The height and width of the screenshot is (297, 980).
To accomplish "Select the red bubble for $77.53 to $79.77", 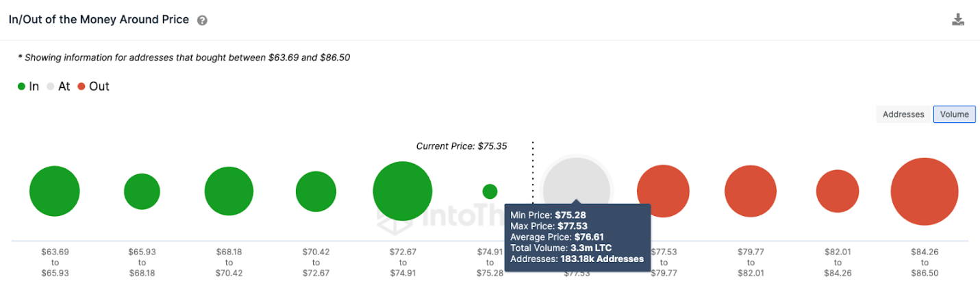I will tap(663, 191).
